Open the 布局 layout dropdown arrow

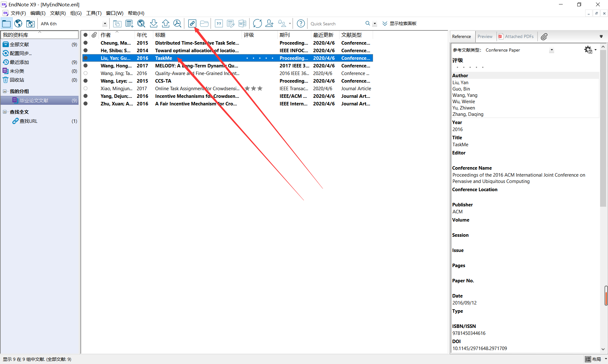coord(605,359)
